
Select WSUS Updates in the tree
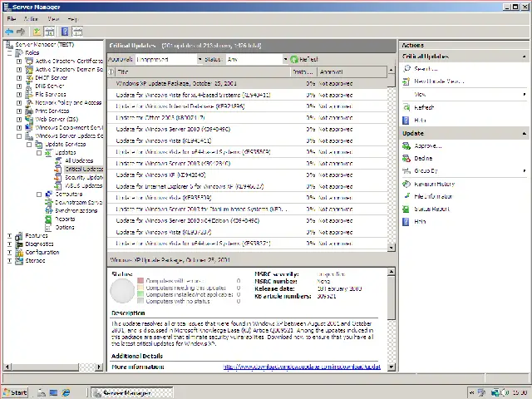click(x=83, y=186)
